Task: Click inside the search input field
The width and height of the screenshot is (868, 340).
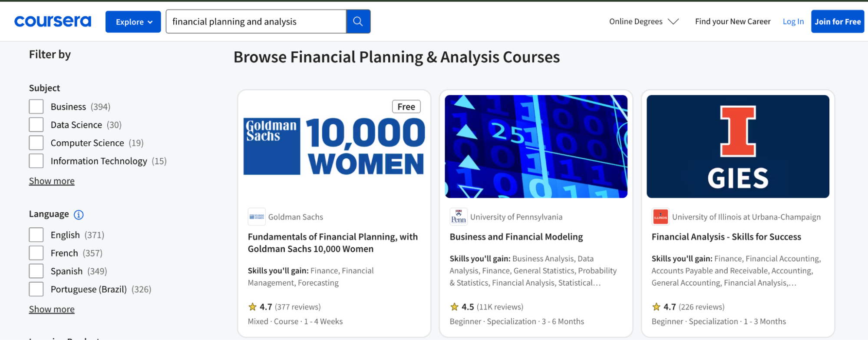Action: 255,21
